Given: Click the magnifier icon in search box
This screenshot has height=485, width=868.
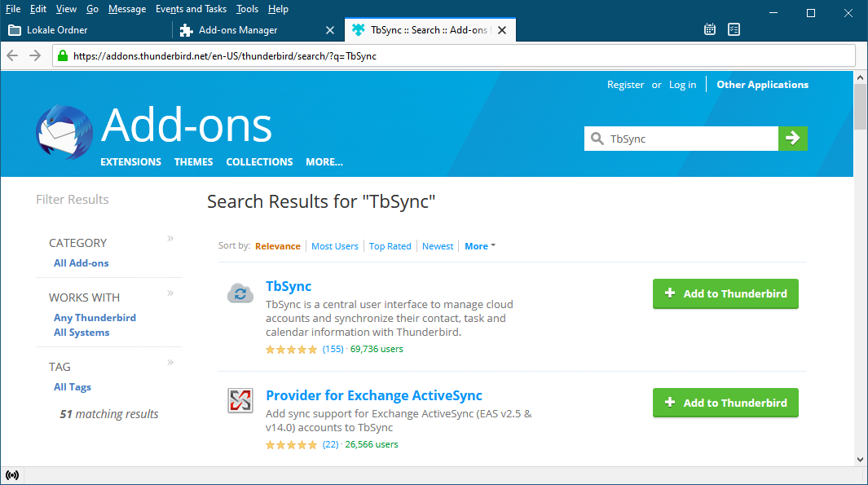Looking at the screenshot, I should point(597,139).
